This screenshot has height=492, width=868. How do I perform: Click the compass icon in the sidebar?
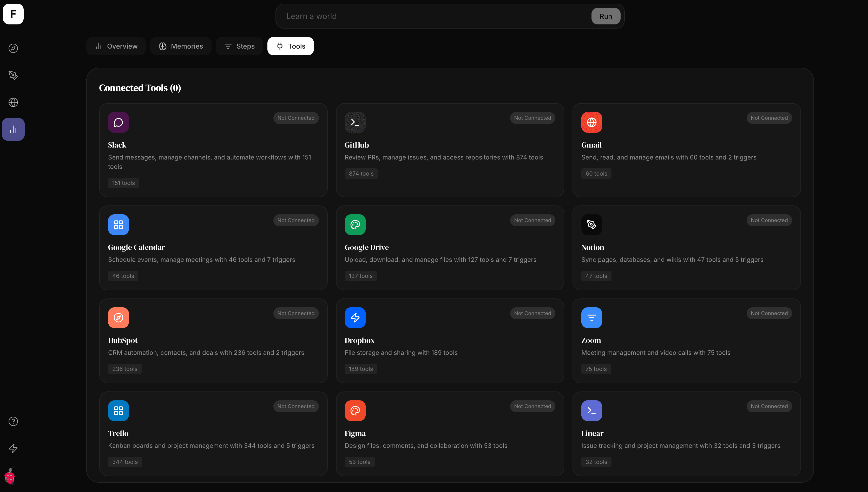click(13, 48)
